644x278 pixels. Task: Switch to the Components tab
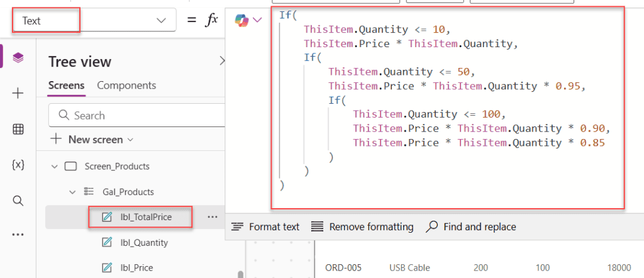(126, 86)
